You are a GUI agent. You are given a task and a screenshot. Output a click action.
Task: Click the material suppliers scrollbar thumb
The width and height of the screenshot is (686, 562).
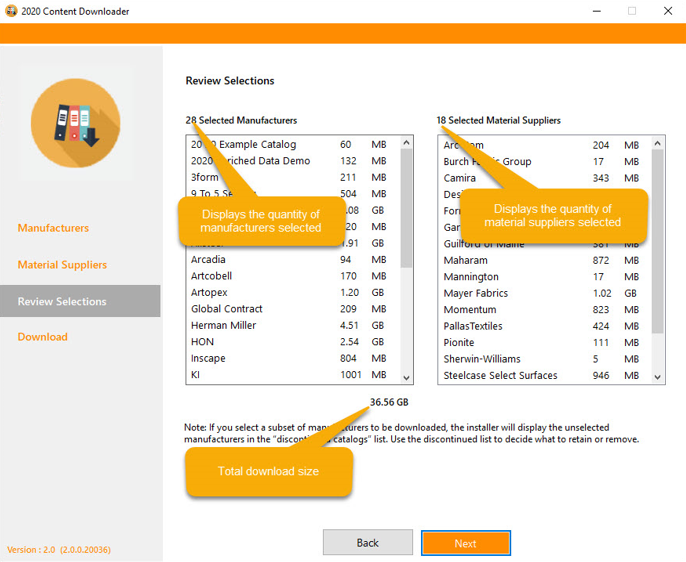(x=658, y=241)
